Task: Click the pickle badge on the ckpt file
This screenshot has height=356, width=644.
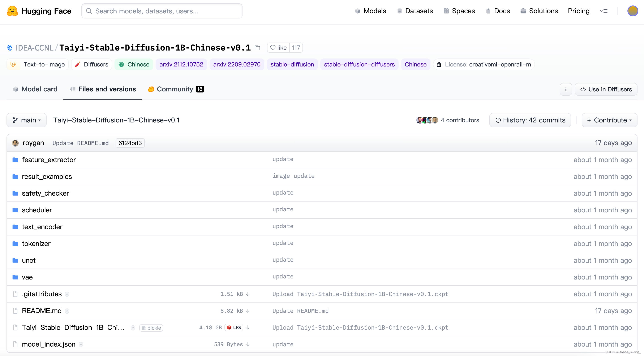Action: pyautogui.click(x=151, y=328)
